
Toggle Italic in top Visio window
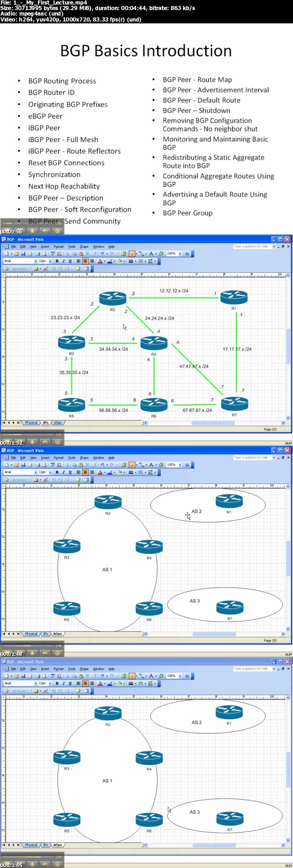[x=64, y=261]
